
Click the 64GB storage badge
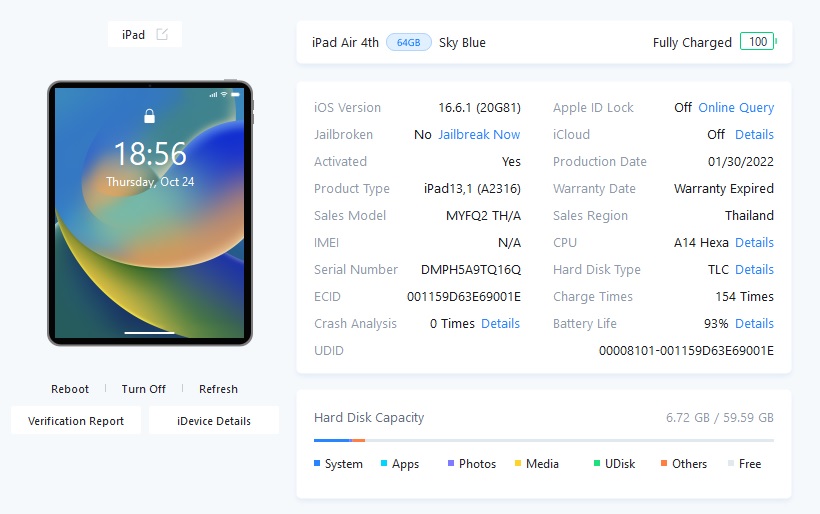point(408,42)
